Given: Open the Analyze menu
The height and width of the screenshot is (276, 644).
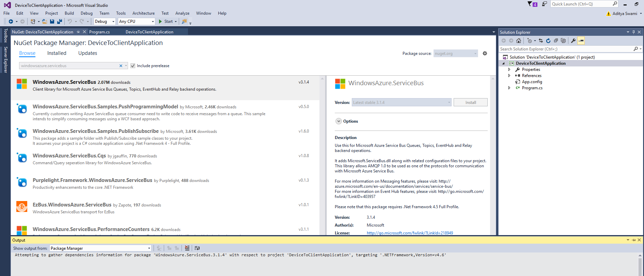Looking at the screenshot, I should 182,13.
